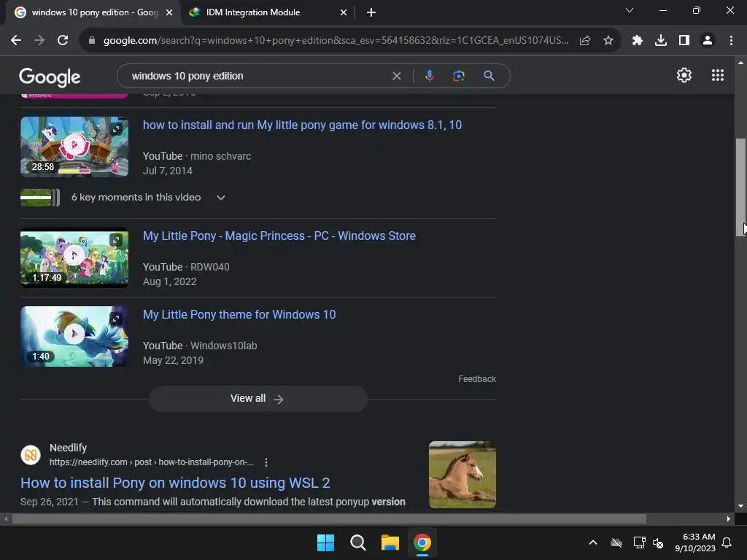This screenshot has width=747, height=560.
Task: Open the Chrome profile menu
Action: pos(708,41)
